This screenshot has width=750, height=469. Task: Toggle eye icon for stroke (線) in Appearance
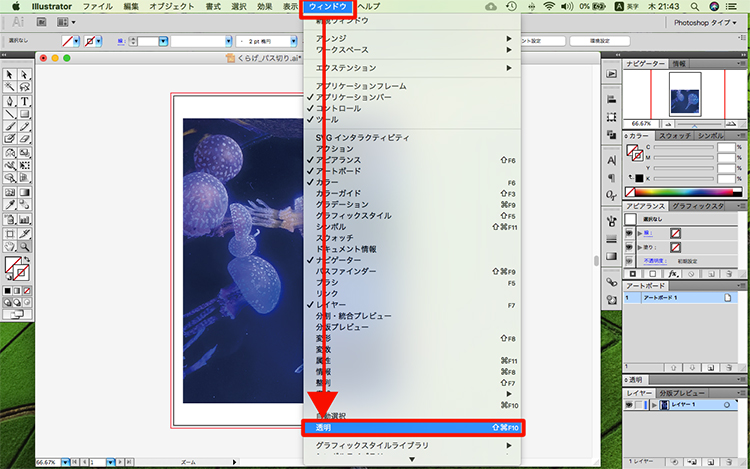(x=630, y=233)
